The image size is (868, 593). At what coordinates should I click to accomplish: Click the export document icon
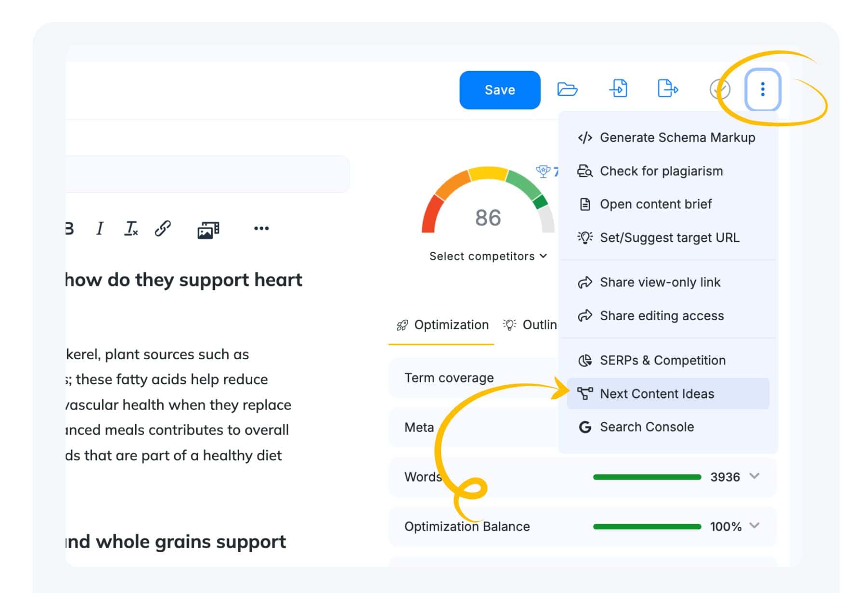[x=668, y=89]
